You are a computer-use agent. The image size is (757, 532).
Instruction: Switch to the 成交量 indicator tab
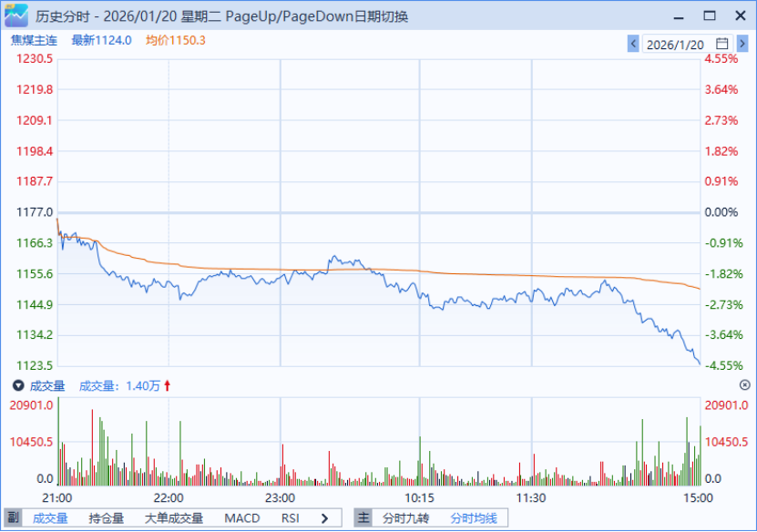pos(50,518)
